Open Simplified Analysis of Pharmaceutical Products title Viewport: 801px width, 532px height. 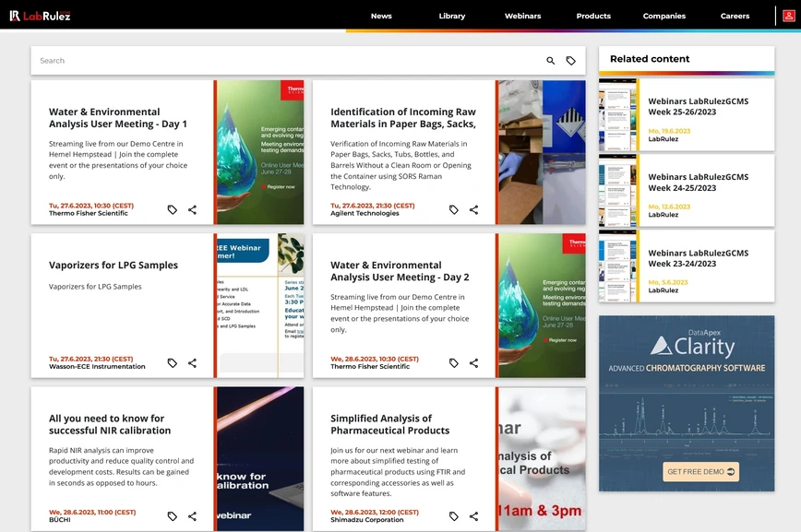(389, 424)
